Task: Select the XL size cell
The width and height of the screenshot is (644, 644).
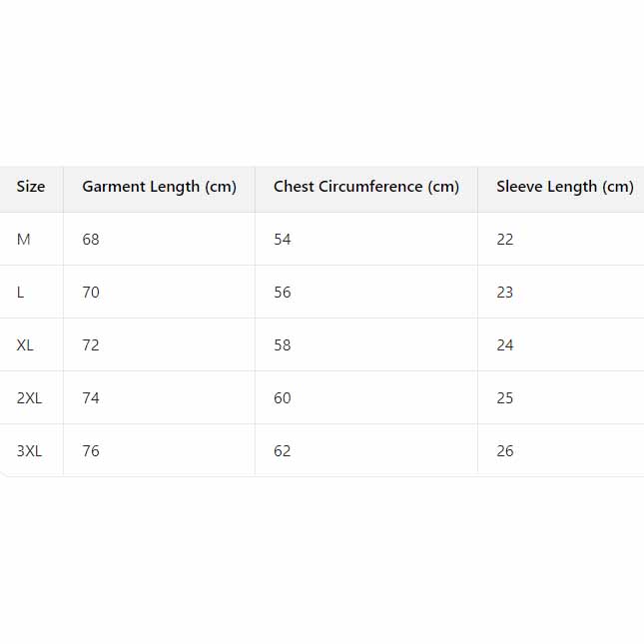Action: [x=26, y=345]
